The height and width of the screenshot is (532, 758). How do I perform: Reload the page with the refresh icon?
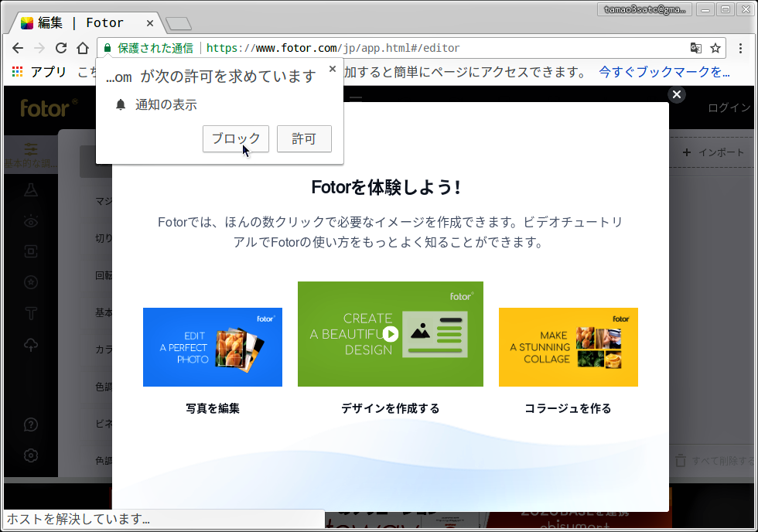tap(61, 48)
